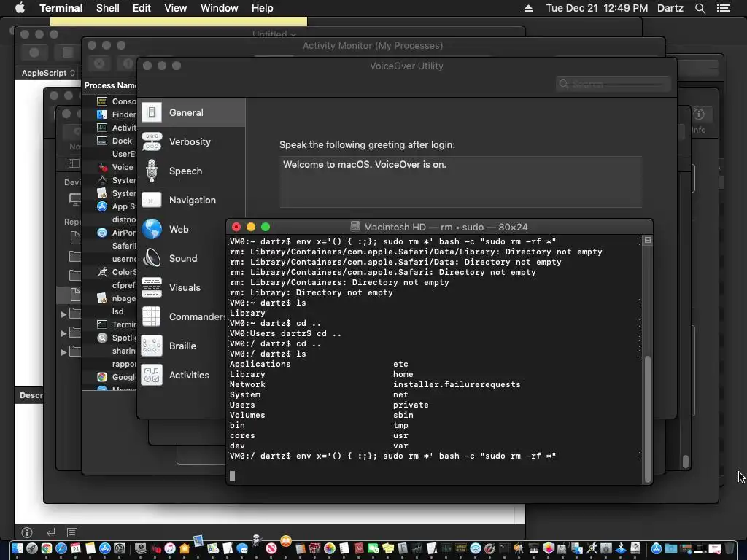Viewport: 747px width, 560px height.
Task: Open Bluetooth File Exchange from the Dock
Action: pos(621,548)
